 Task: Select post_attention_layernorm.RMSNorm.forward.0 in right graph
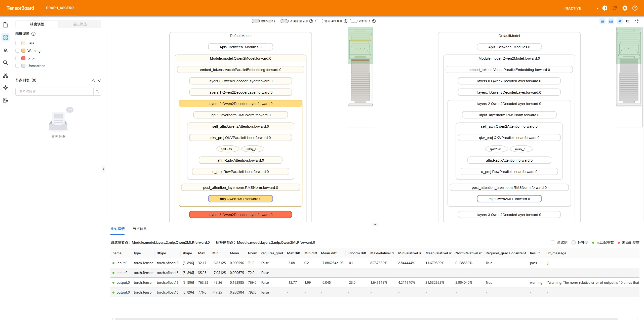(x=509, y=188)
